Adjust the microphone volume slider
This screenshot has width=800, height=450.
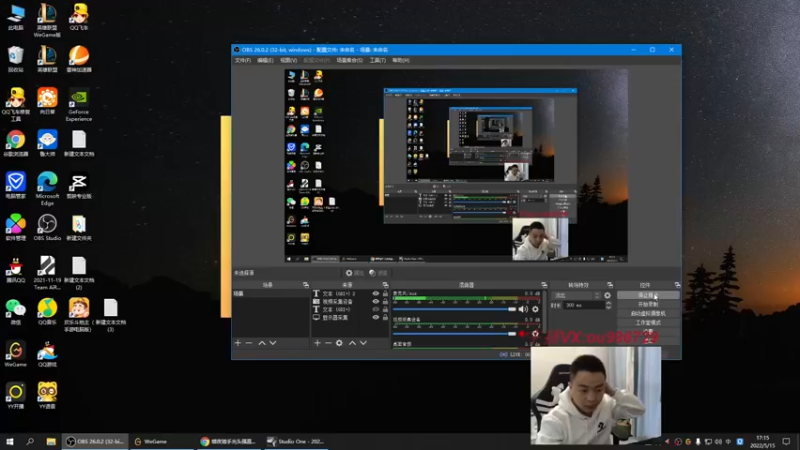point(455,309)
